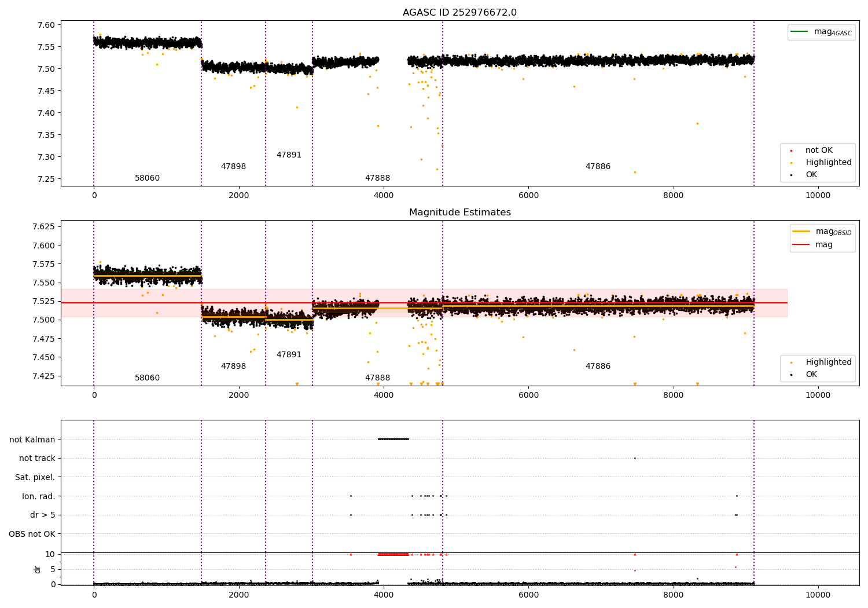
Task: Click the 7.425 y-axis tick in the middle plot
Action: 45,376
